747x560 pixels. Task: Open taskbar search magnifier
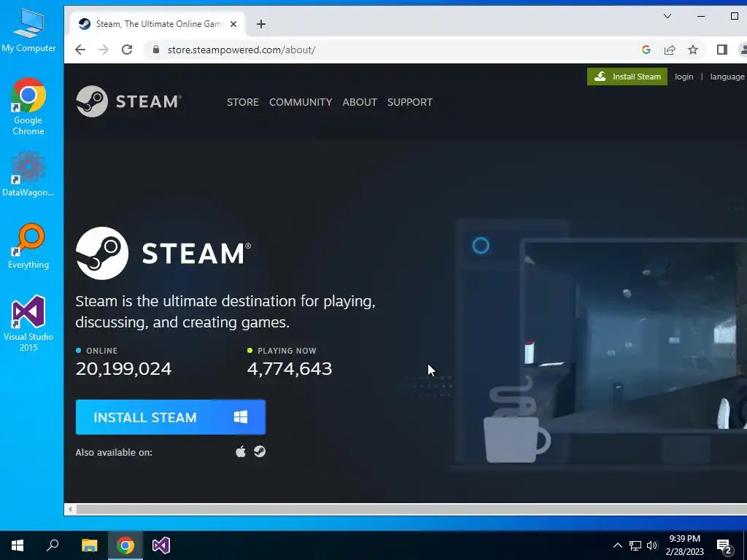[x=53, y=545]
